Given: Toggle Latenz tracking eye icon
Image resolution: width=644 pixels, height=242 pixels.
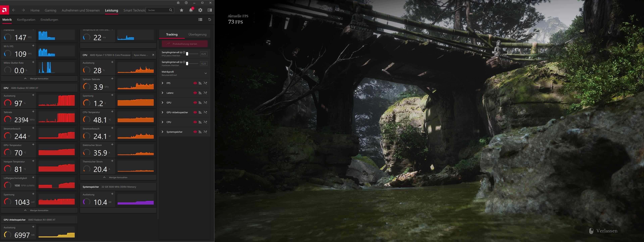Looking at the screenshot, I should point(195,93).
